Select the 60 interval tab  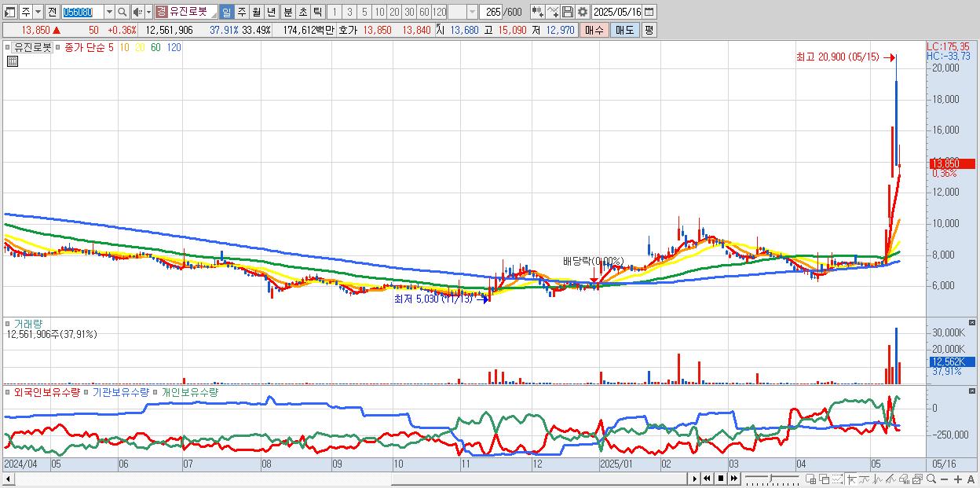(424, 12)
